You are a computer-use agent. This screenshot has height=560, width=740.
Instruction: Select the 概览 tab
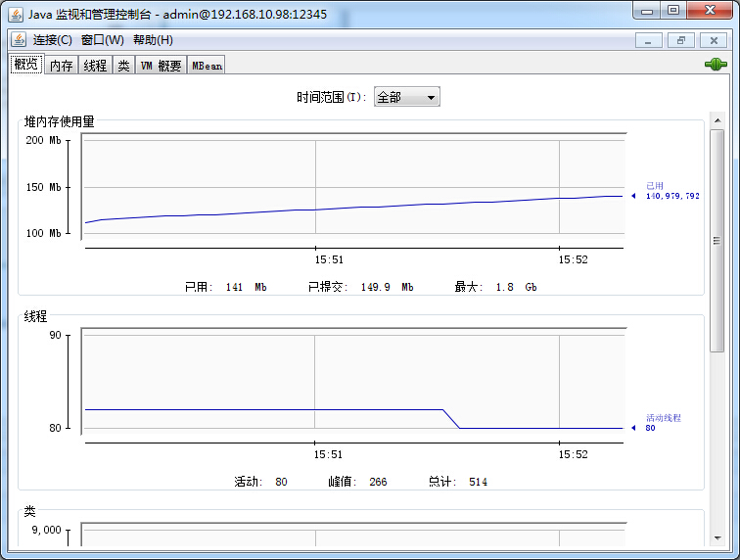pyautogui.click(x=26, y=64)
